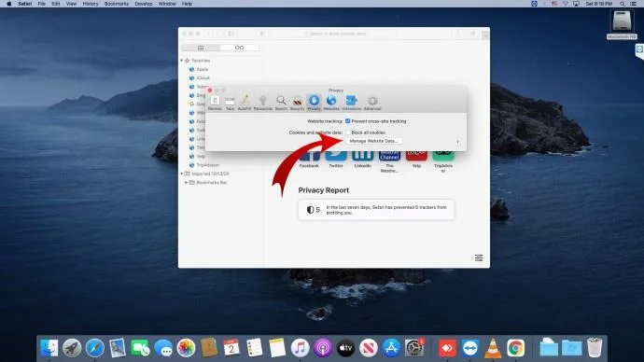Viewport: 644px width, 362px height.
Task: Open the Extensions preferences pane
Action: (352, 103)
